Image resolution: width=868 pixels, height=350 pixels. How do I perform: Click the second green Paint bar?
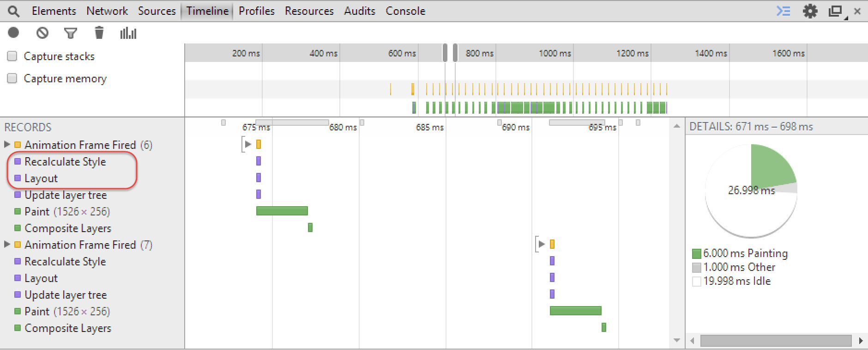[x=576, y=311]
